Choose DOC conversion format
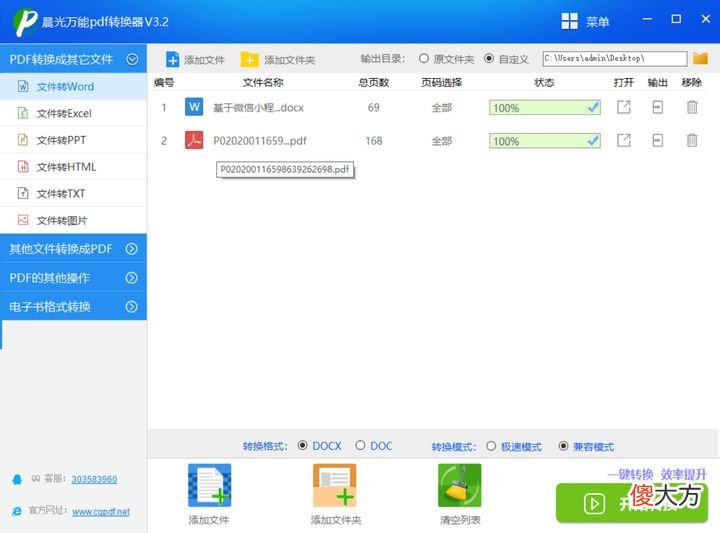 pyautogui.click(x=360, y=445)
